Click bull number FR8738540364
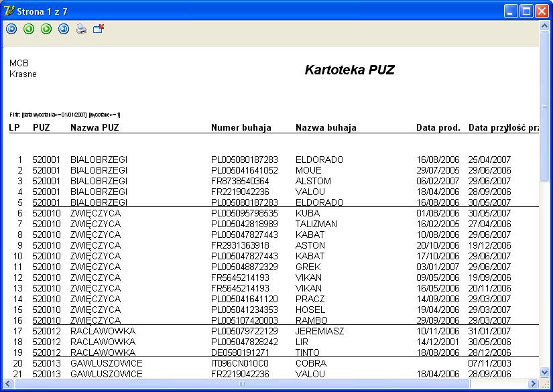Image resolution: width=553 pixels, height=392 pixels. 240,181
